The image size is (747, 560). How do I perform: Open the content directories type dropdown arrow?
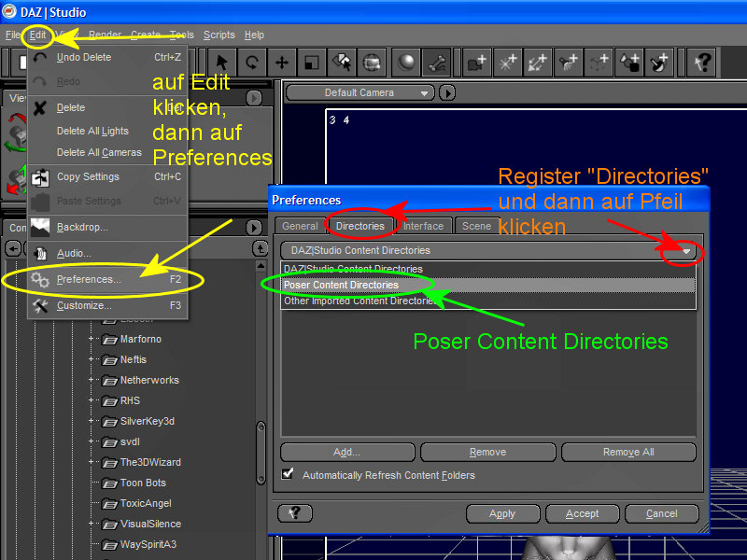click(x=686, y=251)
